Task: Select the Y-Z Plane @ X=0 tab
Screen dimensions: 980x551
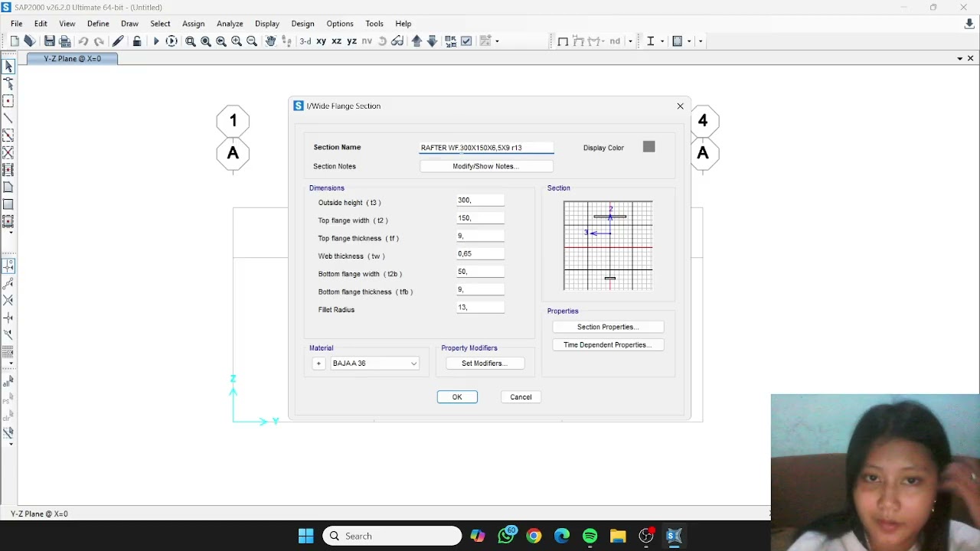Action: (x=72, y=58)
